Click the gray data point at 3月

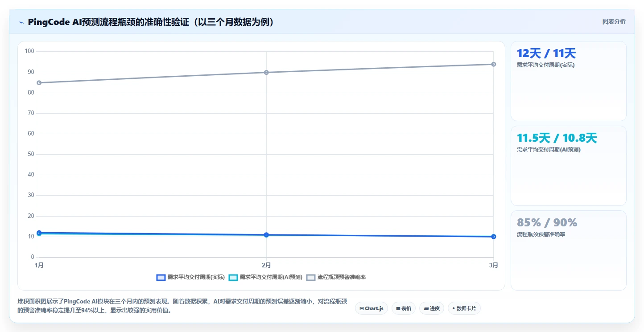pyautogui.click(x=493, y=64)
